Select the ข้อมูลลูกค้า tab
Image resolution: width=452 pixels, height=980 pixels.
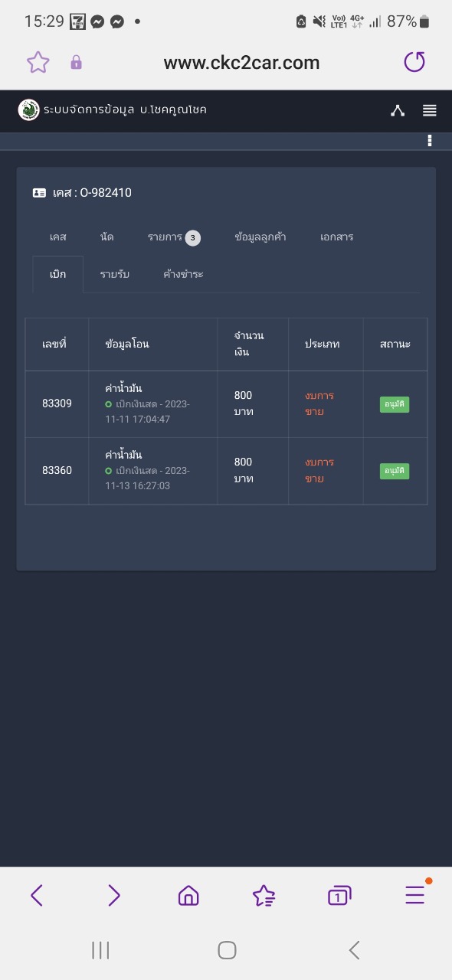click(x=260, y=237)
